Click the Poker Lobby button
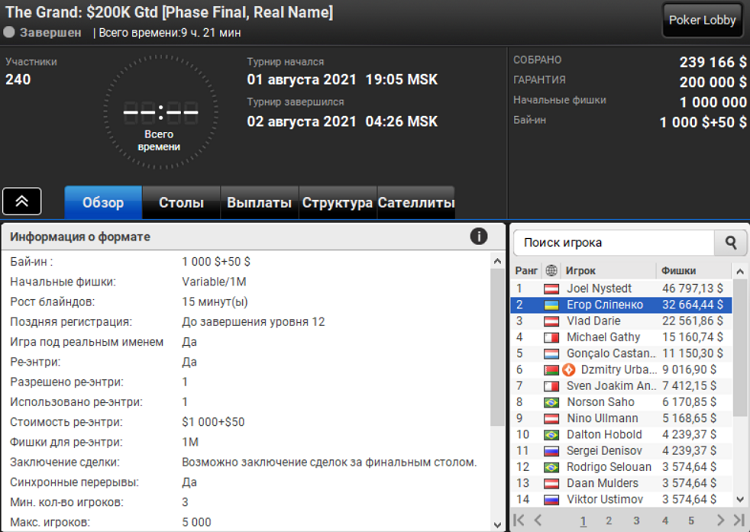The height and width of the screenshot is (532, 750). 702,20
